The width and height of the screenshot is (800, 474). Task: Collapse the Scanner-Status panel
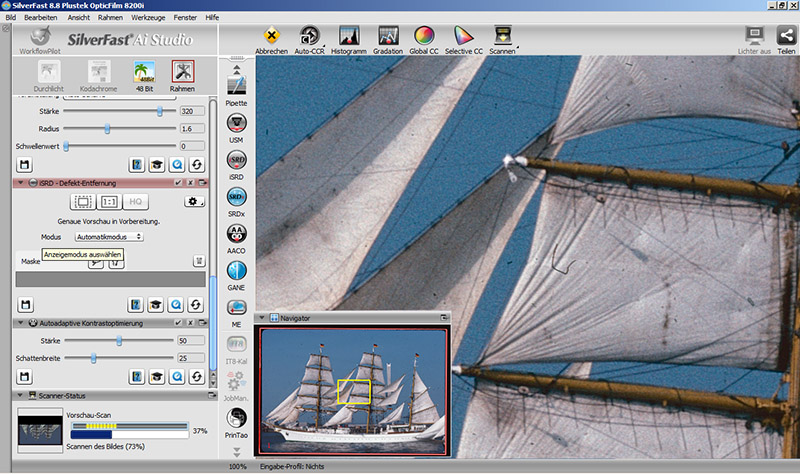[x=18, y=397]
